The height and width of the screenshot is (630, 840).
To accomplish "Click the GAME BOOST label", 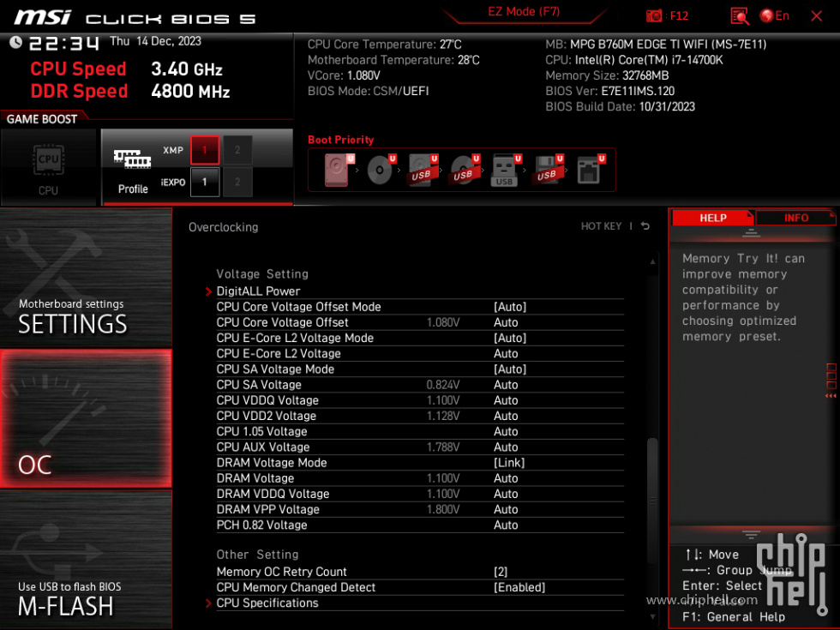I will 42,119.
